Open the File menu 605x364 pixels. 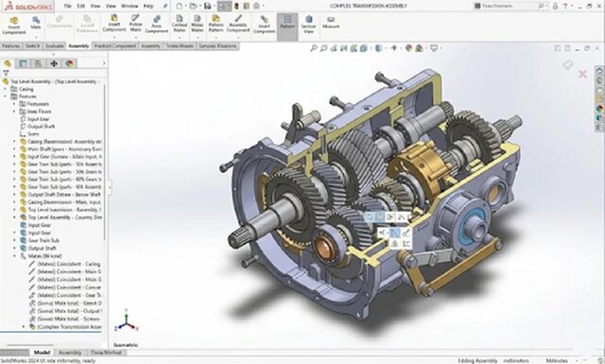click(67, 6)
